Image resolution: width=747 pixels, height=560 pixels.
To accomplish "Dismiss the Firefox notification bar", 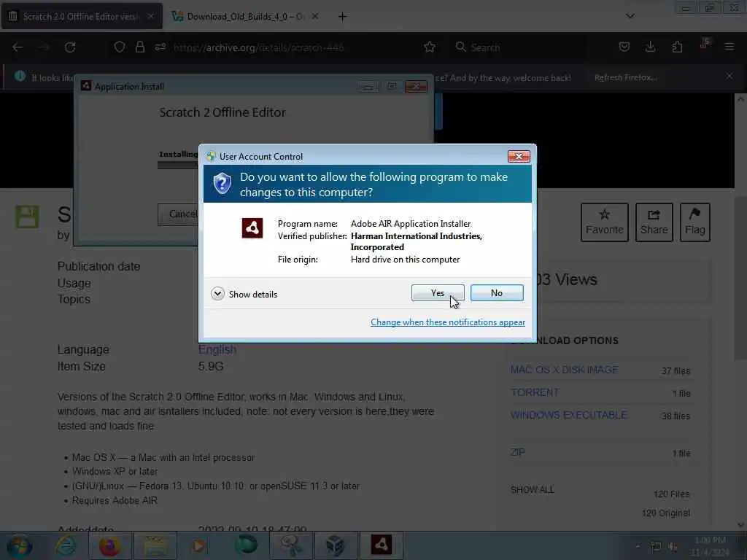I will tap(729, 76).
